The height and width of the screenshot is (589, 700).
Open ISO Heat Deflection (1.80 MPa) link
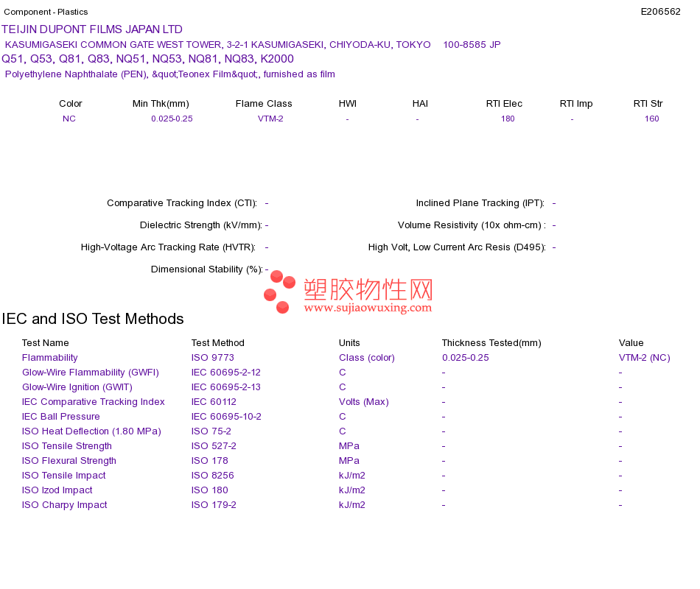tap(91, 431)
